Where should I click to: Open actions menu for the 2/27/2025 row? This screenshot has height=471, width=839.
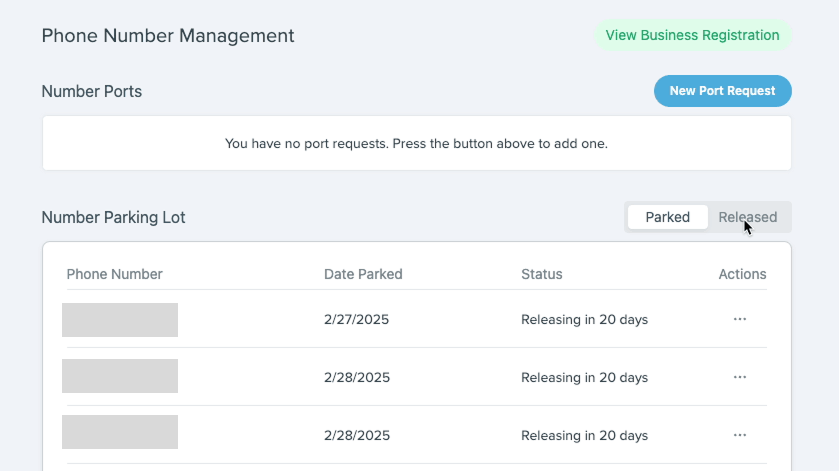pyautogui.click(x=740, y=320)
